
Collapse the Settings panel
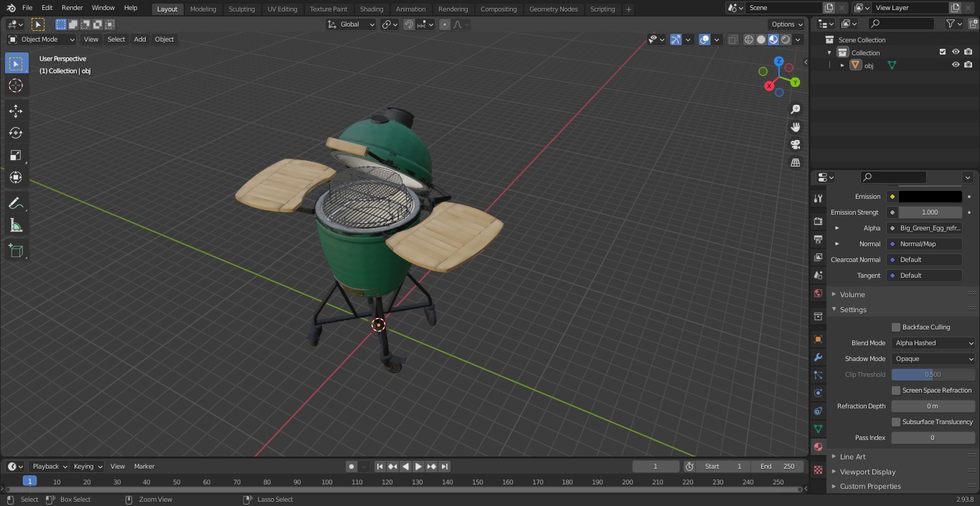(x=853, y=309)
